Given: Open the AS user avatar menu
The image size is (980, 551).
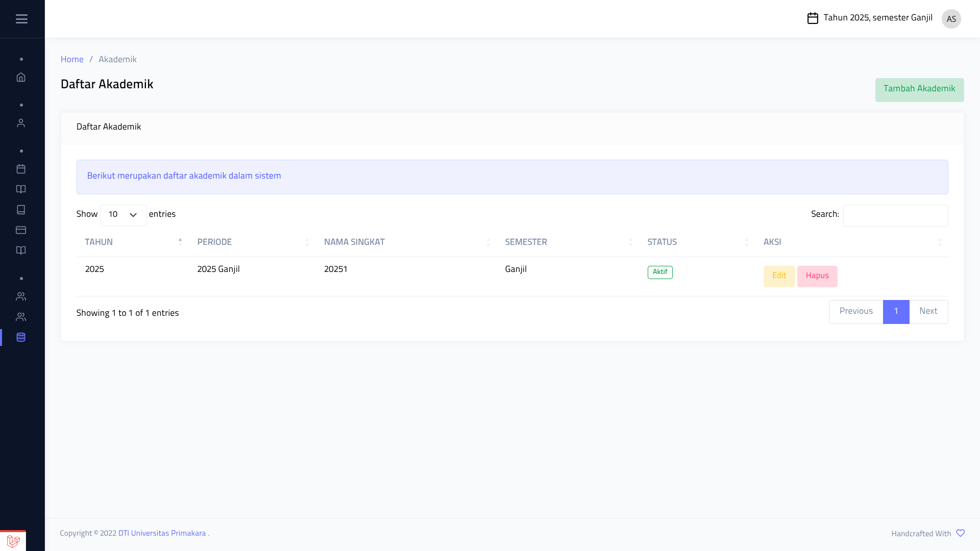Looking at the screenshot, I should tap(951, 19).
